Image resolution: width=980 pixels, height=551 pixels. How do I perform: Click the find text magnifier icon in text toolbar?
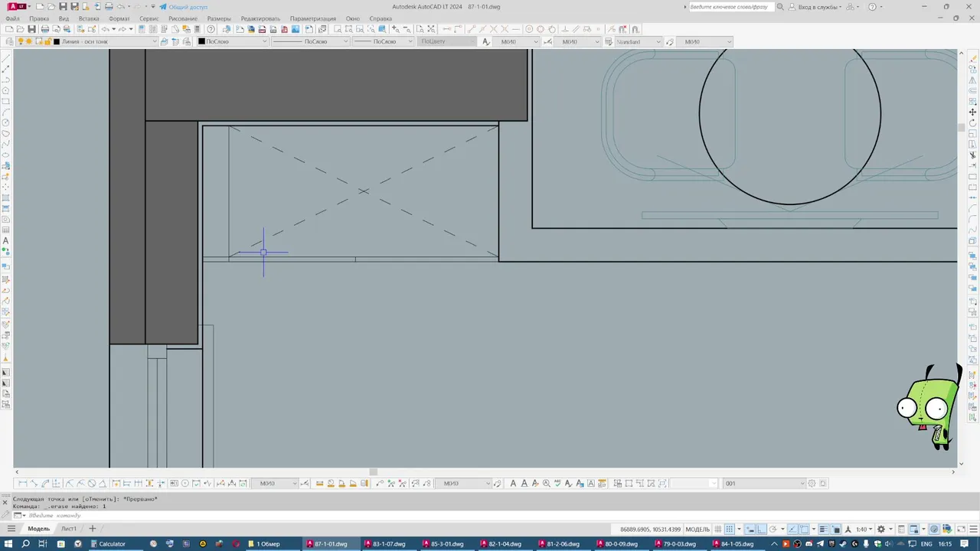point(546,483)
